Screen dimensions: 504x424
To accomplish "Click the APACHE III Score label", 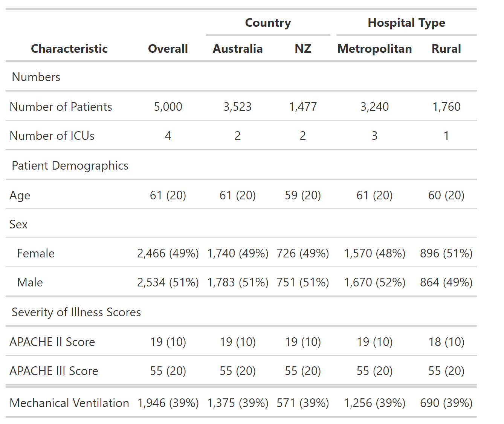I will 54,371.
